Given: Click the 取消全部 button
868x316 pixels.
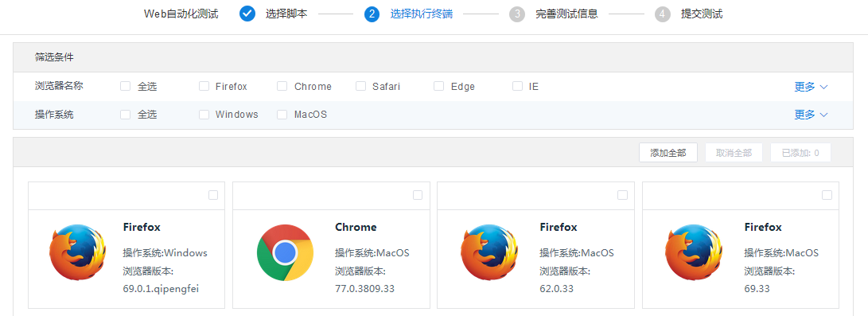Looking at the screenshot, I should coord(734,153).
